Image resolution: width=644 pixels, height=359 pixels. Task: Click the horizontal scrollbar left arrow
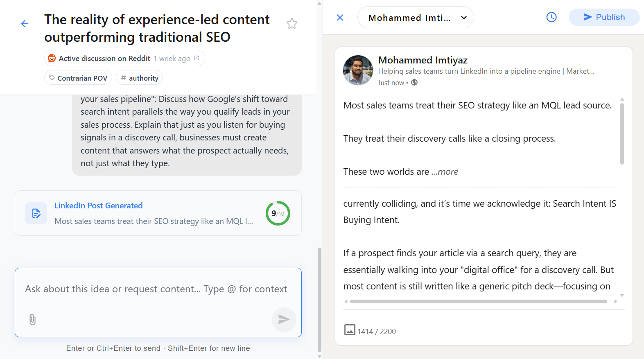tap(346, 301)
